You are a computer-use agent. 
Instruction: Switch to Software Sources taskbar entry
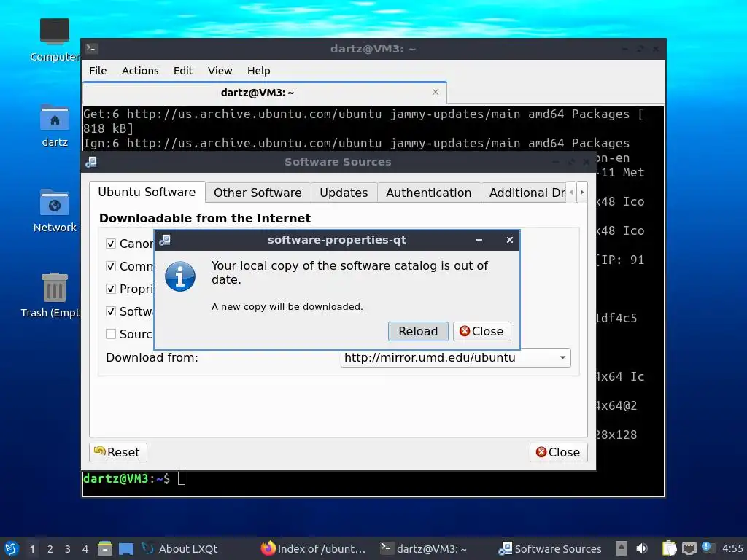coord(550,548)
